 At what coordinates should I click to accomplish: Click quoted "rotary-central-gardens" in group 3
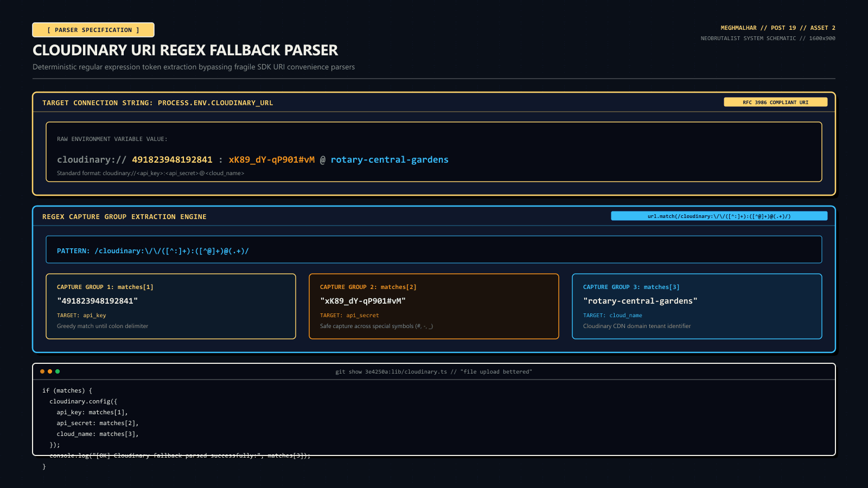[x=640, y=301]
